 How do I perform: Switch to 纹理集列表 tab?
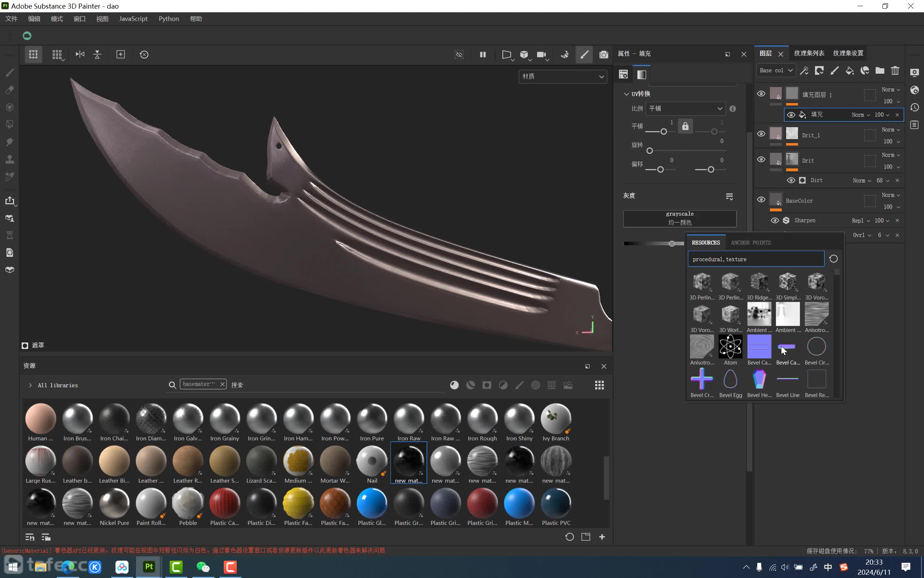pyautogui.click(x=809, y=53)
